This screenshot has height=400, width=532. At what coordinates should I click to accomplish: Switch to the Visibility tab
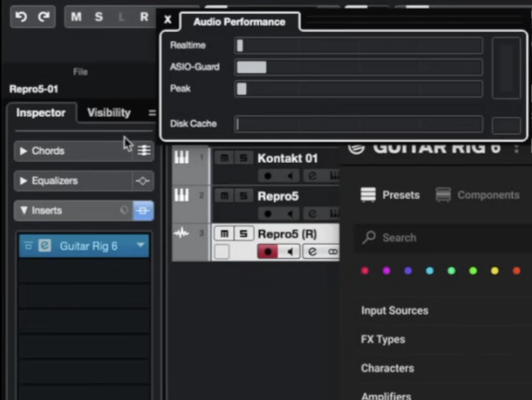pyautogui.click(x=108, y=112)
